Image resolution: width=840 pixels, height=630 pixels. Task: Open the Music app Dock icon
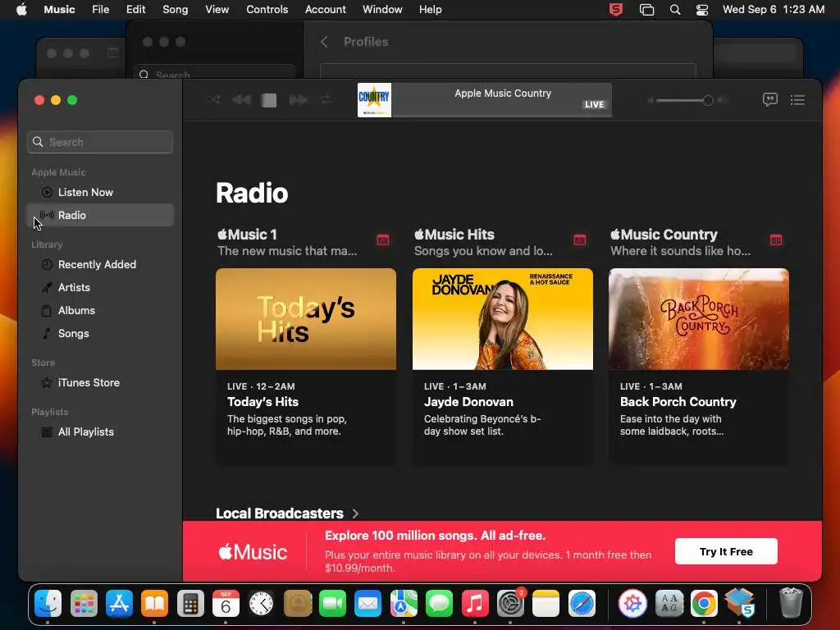475,604
